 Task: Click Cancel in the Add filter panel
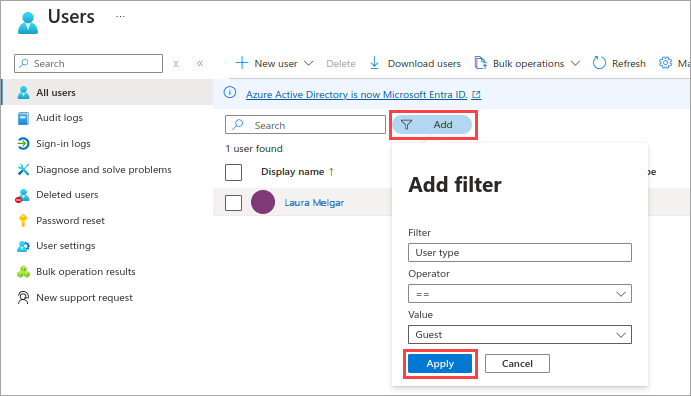(x=517, y=363)
